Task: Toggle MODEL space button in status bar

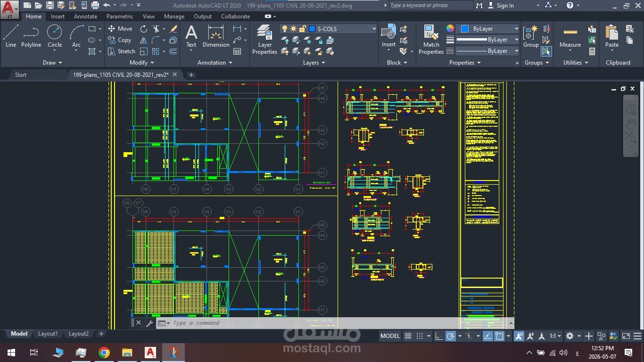Action: [x=390, y=336]
